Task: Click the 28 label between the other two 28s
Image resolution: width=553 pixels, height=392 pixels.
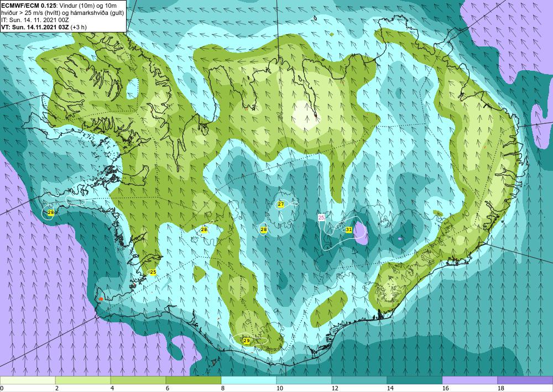Action: tap(204, 229)
